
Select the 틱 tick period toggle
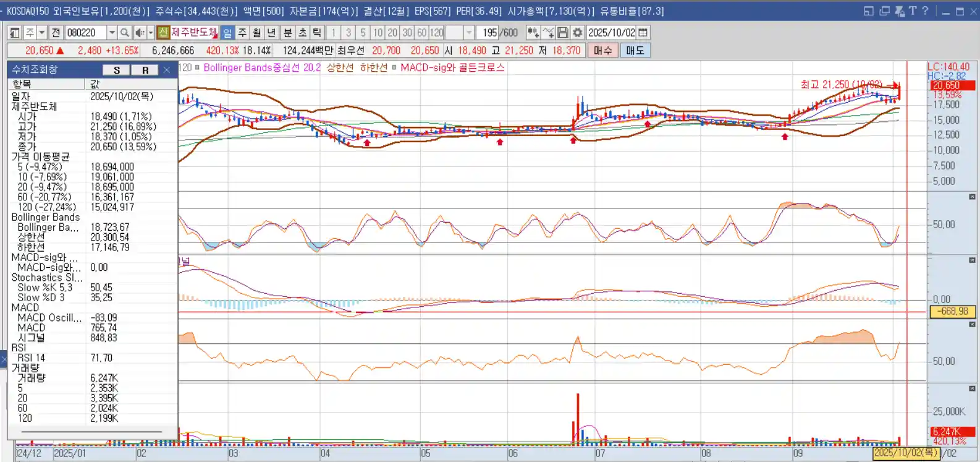(317, 32)
